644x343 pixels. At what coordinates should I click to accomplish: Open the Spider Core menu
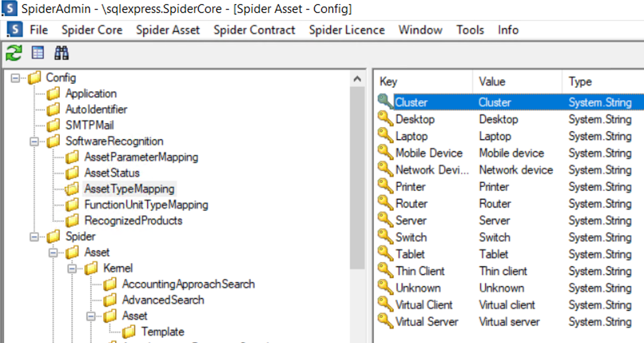92,30
